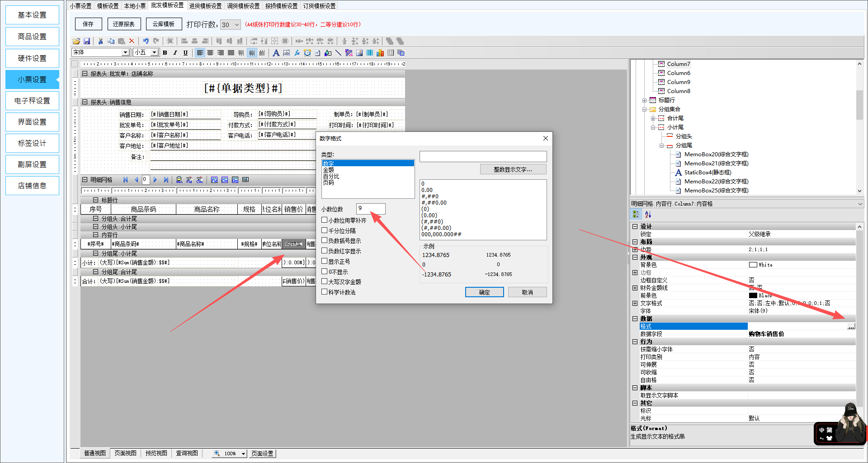868x463 pixels.
Task: Check the 负数红字显示 option
Action: click(324, 251)
